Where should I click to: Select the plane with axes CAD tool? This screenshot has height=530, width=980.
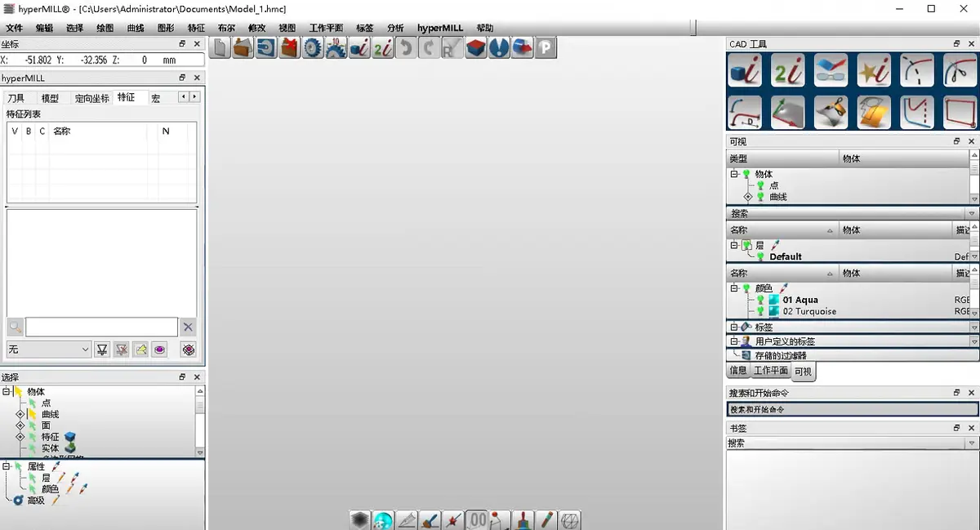pyautogui.click(x=788, y=113)
